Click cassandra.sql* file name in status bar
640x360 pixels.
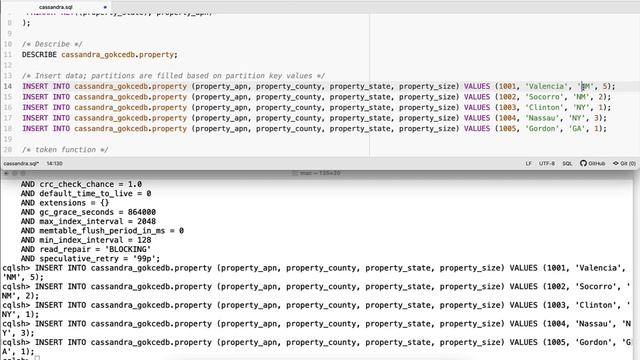21,163
